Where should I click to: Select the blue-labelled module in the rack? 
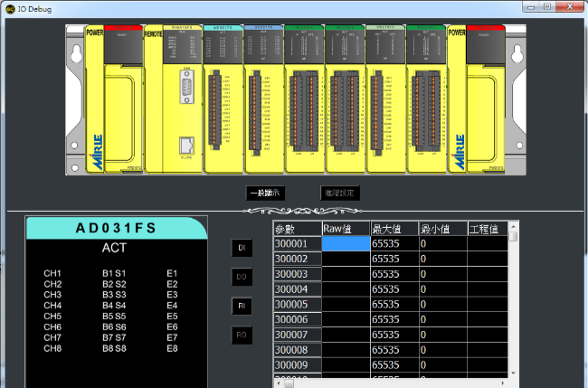[x=263, y=98]
